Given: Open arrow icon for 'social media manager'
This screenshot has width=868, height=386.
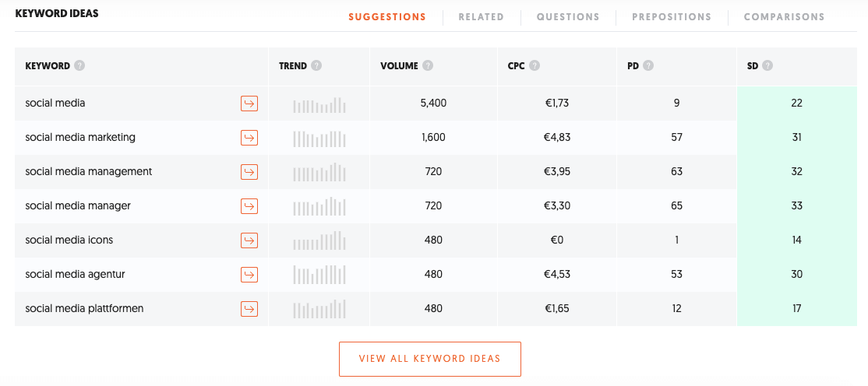Looking at the screenshot, I should coord(249,206).
